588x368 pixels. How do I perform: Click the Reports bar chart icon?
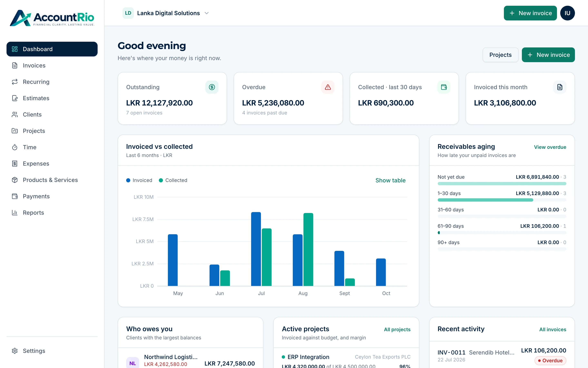15,212
